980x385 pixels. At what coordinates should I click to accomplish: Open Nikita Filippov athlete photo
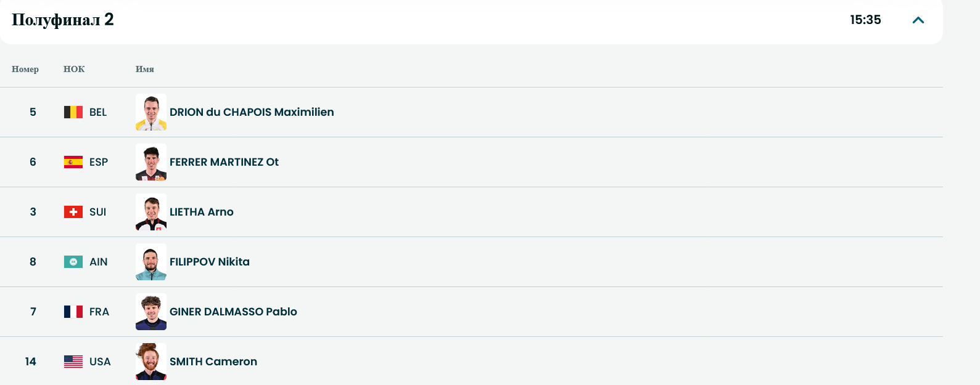151,262
